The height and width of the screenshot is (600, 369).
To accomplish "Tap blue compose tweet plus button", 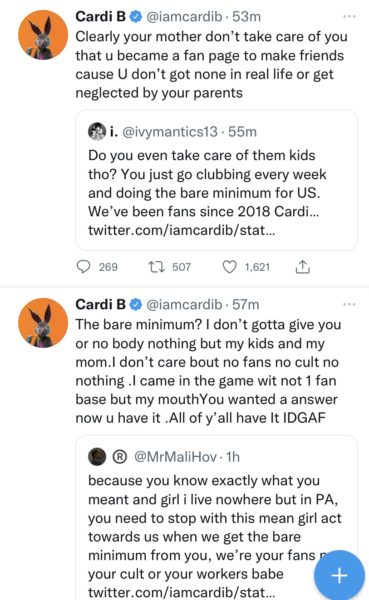I will click(339, 575).
